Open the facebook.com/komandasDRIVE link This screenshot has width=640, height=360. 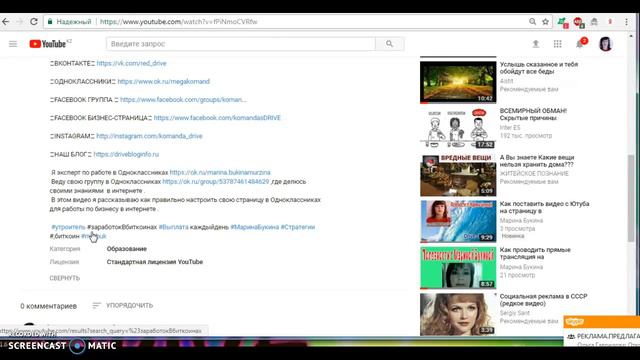[x=217, y=118]
